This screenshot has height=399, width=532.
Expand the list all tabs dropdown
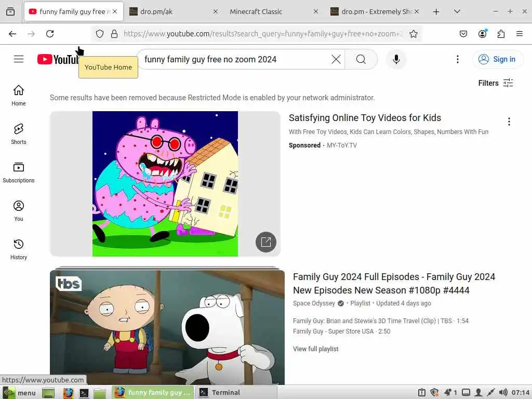pos(457,11)
